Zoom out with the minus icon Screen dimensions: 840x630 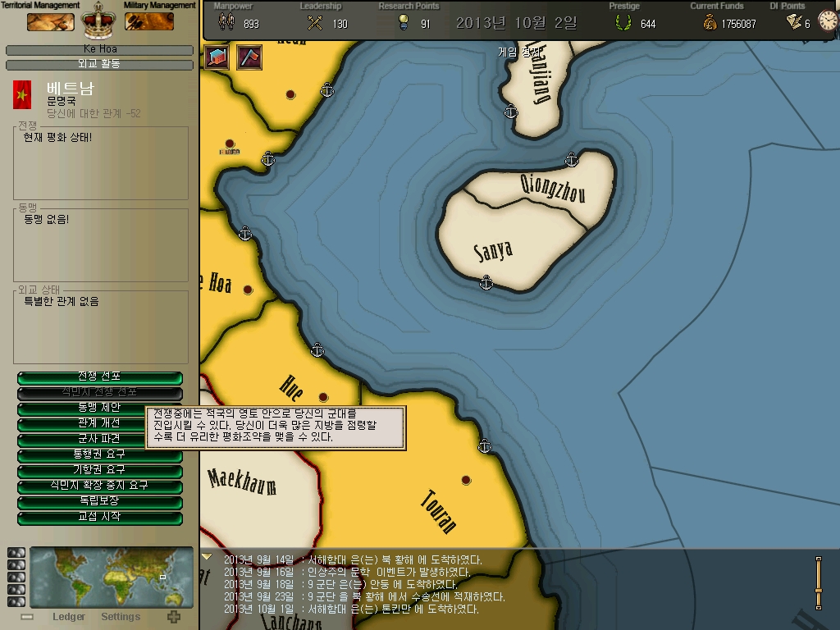pos(27,617)
